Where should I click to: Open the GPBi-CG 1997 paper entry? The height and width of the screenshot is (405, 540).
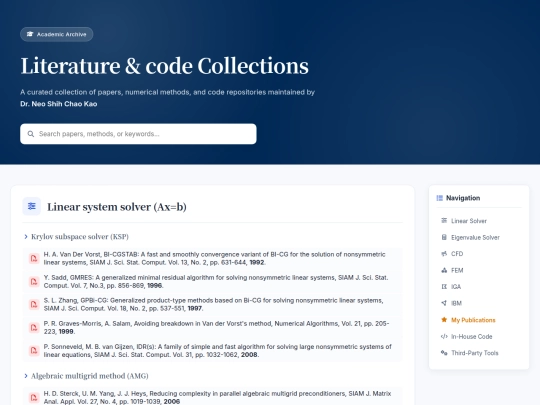click(212, 304)
